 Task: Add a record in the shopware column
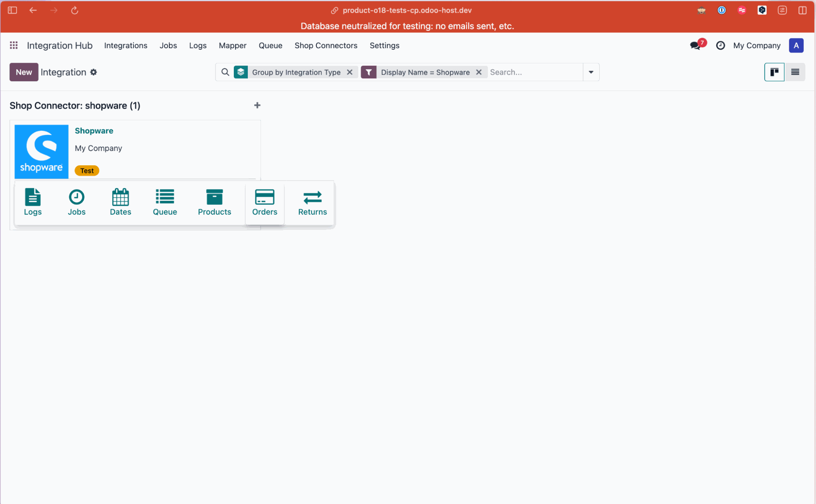(257, 105)
